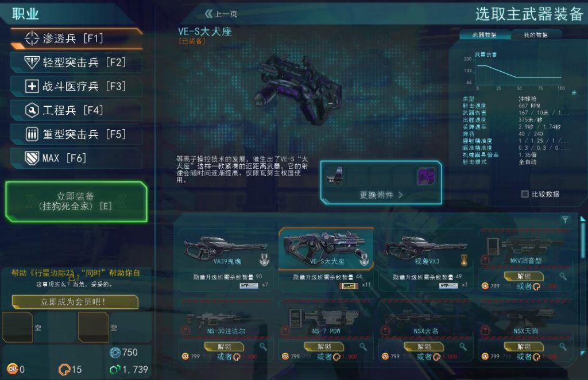Go back with 上一页 chevron

(x=209, y=14)
